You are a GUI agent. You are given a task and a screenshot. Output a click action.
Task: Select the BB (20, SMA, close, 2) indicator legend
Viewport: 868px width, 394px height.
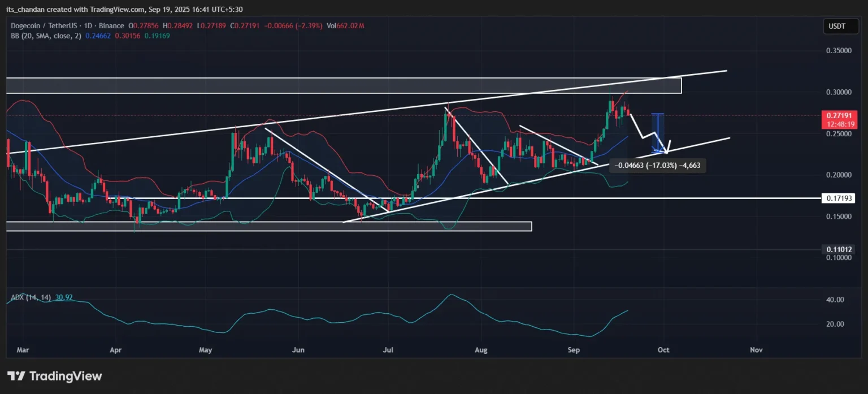click(45, 36)
